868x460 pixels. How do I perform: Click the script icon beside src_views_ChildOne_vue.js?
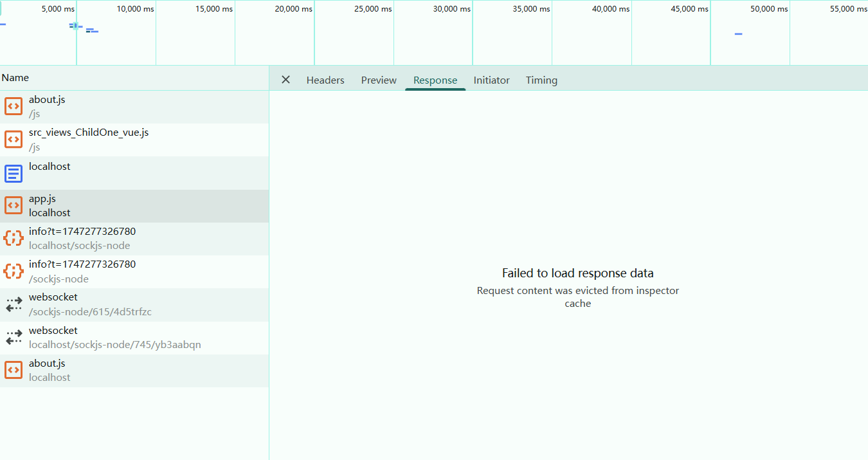tap(14, 140)
